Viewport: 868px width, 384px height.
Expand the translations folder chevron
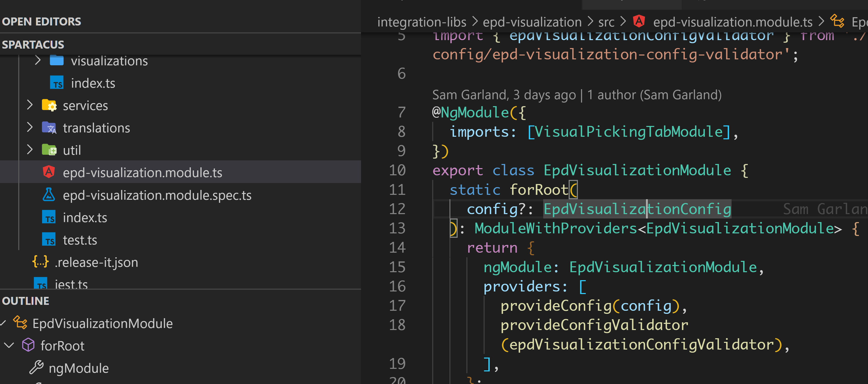tap(30, 127)
